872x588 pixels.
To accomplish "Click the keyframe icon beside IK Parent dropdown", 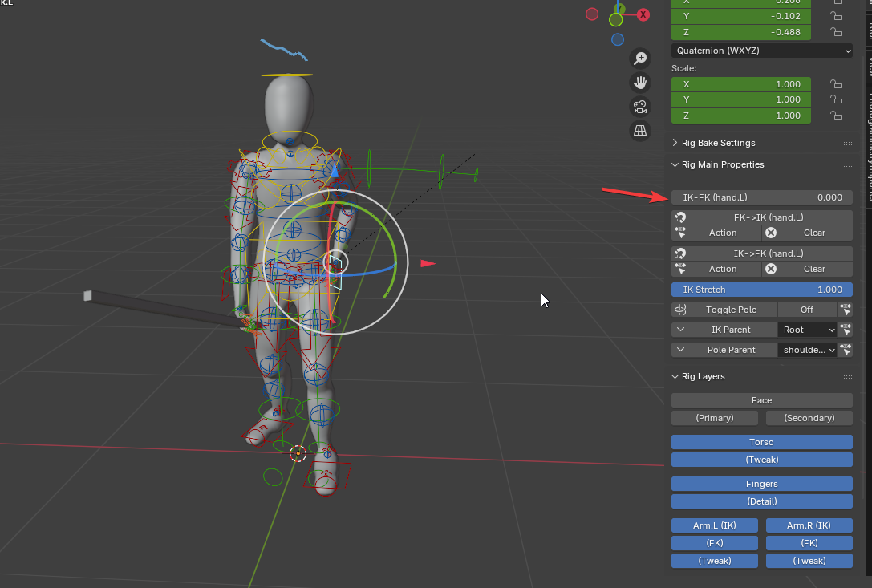I will [845, 330].
